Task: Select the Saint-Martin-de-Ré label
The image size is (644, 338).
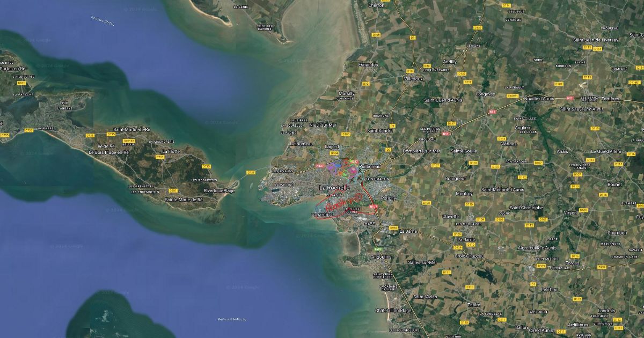Action: tap(132, 129)
